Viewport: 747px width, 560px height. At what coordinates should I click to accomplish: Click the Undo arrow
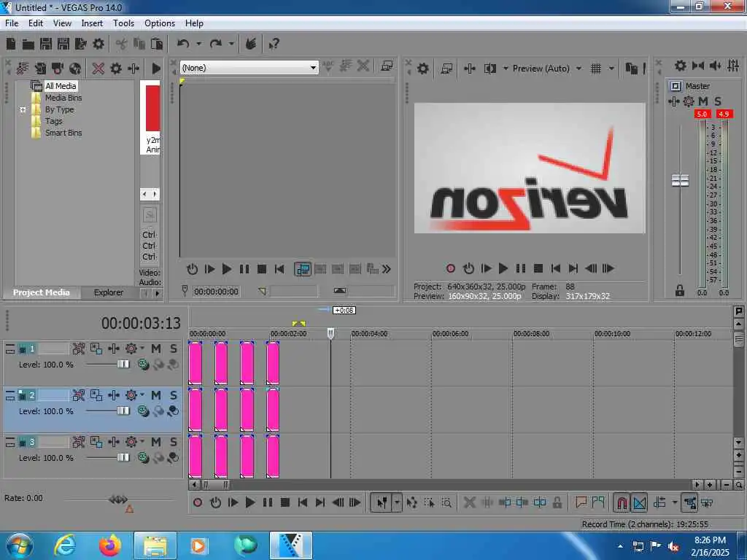click(x=183, y=44)
